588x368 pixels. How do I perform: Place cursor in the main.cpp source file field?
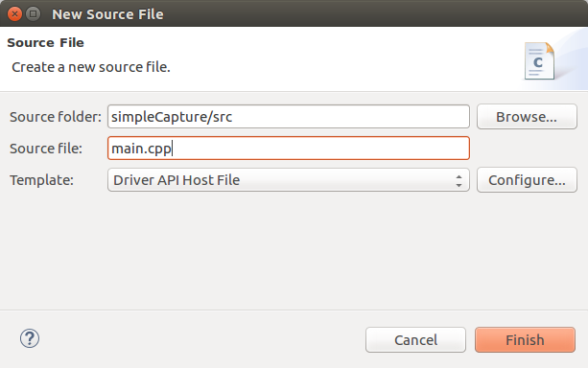(x=289, y=148)
